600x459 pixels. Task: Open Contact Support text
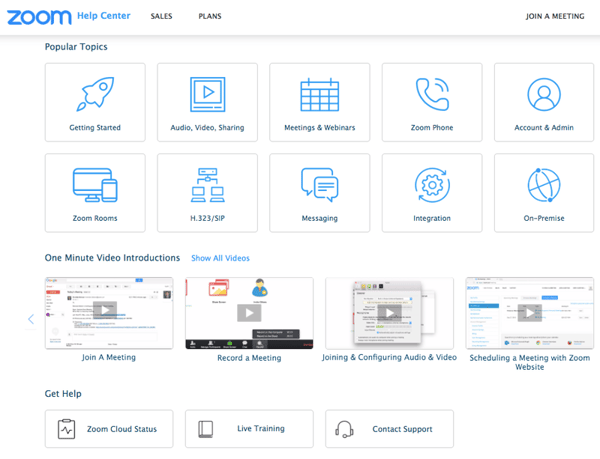pos(402,429)
